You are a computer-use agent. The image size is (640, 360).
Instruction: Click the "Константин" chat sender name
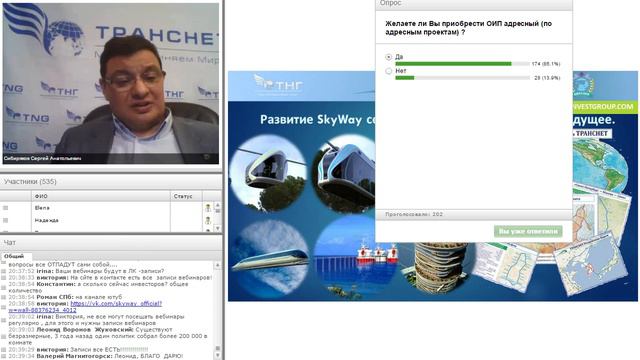[55, 284]
